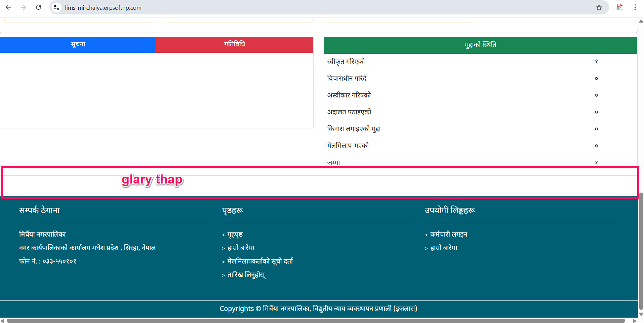644x323 pixels.
Task: Open मेलमिलापकर्ताको सूची दर्ता link
Action: (260, 261)
